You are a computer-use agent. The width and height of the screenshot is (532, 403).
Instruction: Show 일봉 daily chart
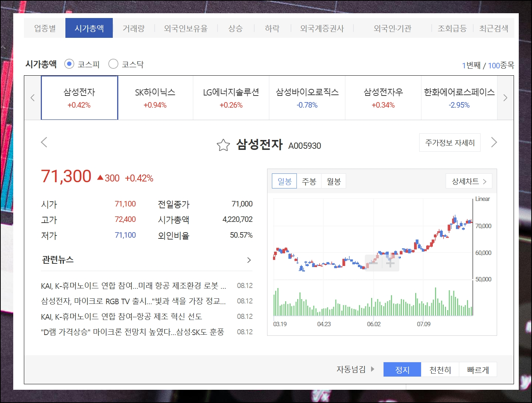click(x=284, y=181)
